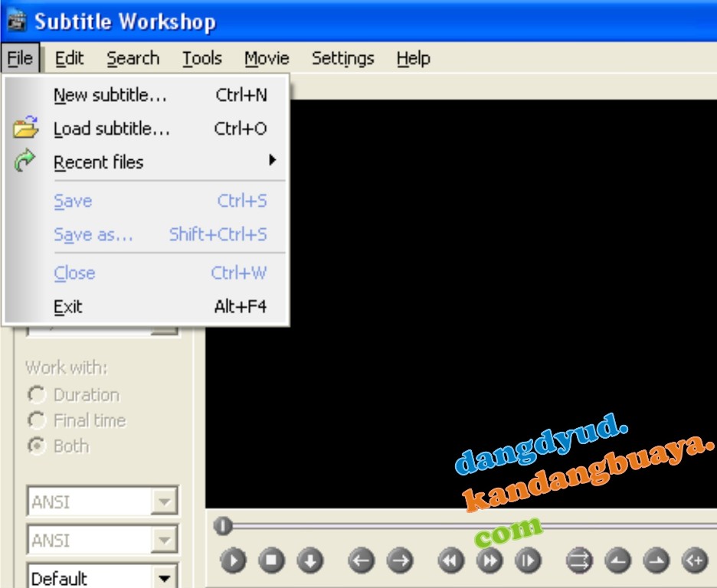Jump to next subtitle with right-arrow button

400,560
